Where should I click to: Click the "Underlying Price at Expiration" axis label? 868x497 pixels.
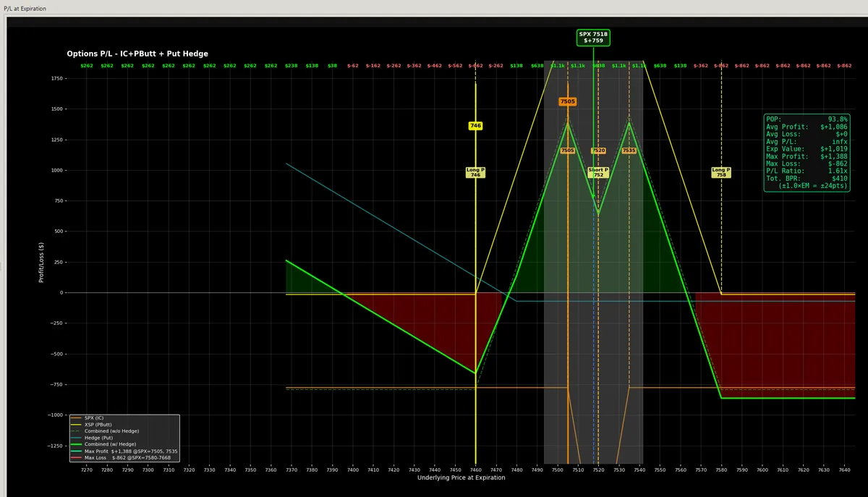[461, 477]
